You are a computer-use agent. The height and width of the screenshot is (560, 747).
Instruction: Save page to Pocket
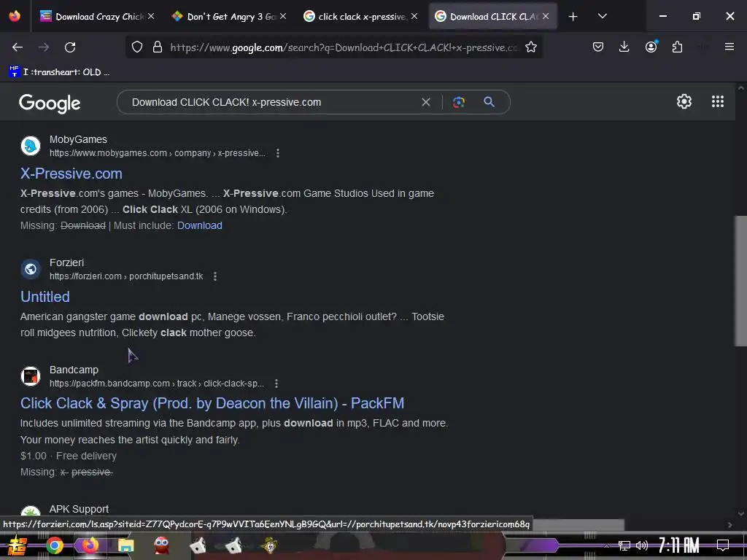(598, 47)
